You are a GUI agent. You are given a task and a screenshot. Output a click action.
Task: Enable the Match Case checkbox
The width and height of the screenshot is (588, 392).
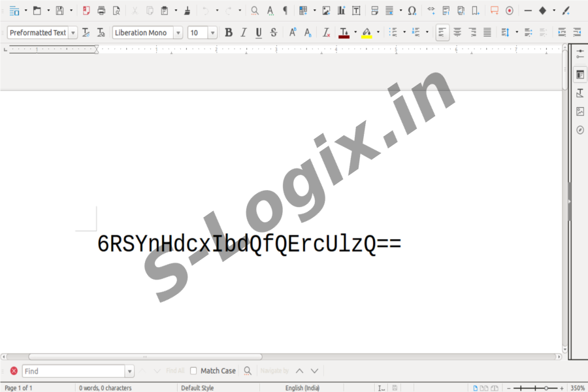pos(193,371)
